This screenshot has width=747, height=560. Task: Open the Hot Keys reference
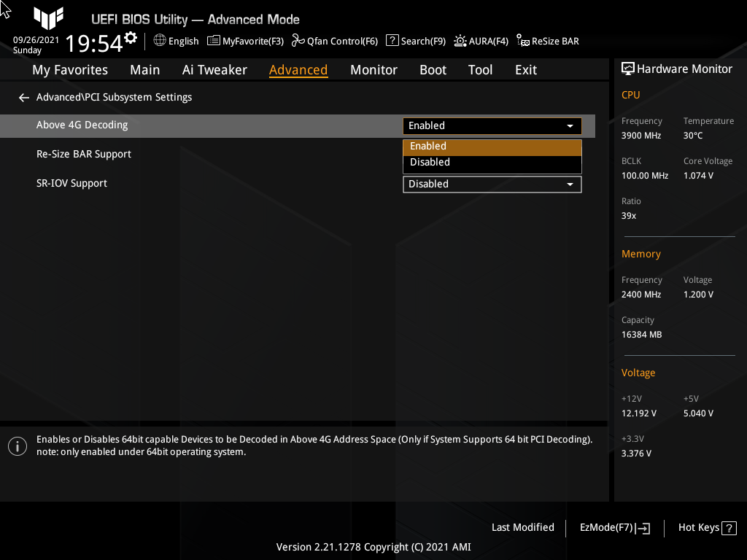click(706, 527)
